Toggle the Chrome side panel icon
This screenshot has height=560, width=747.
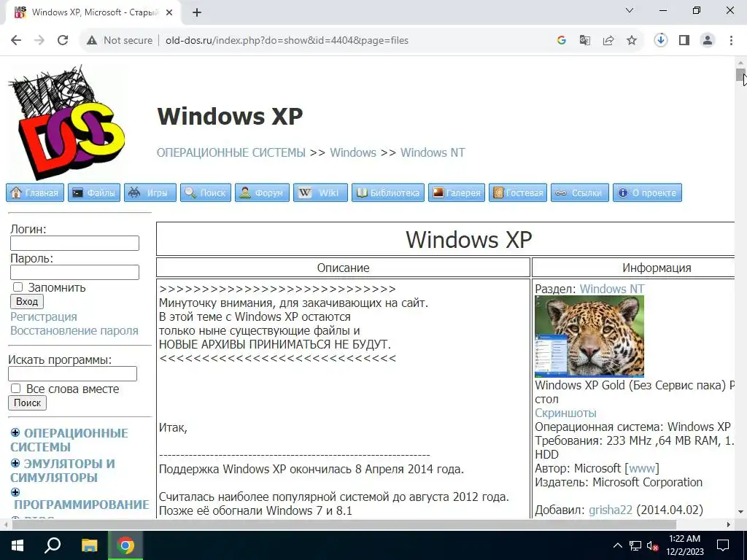[684, 41]
